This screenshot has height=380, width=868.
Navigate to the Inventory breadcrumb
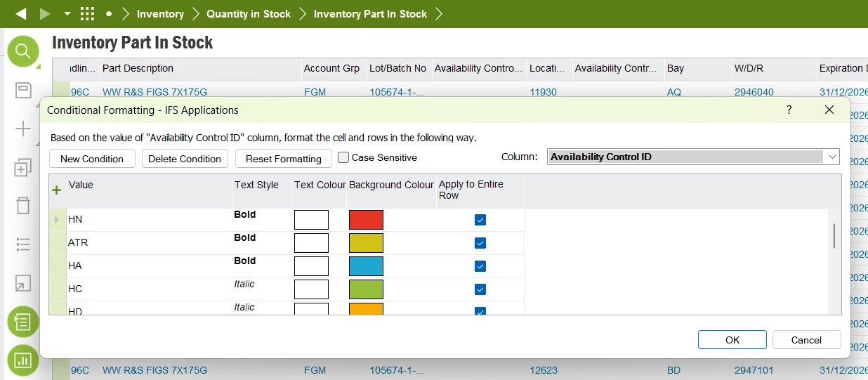click(160, 13)
